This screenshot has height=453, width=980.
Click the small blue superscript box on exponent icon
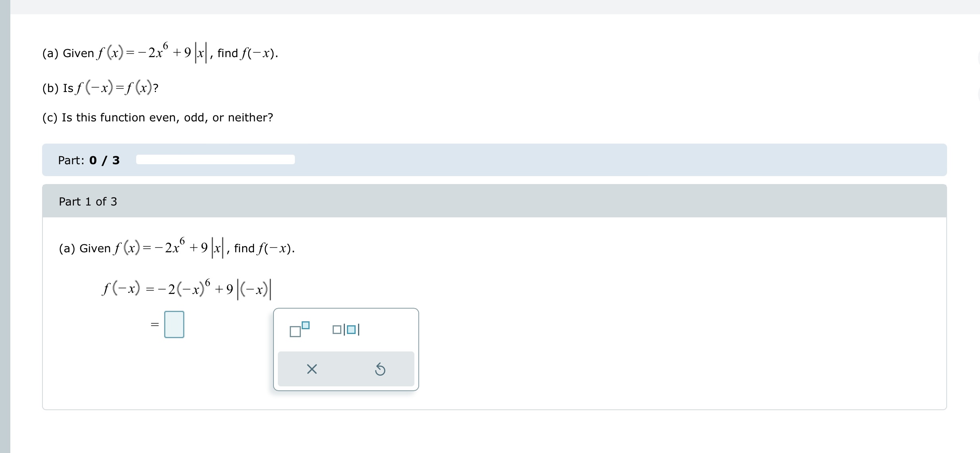305,324
